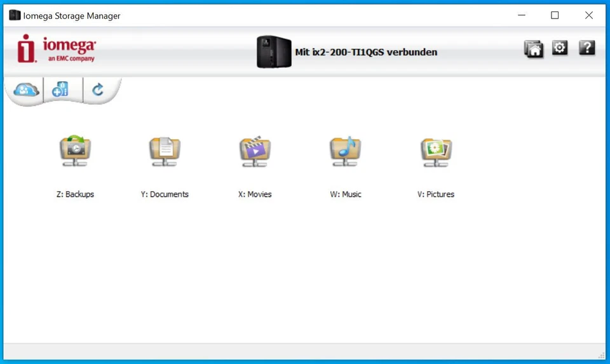Click the refresh arrow icon
Viewport: 610px width, 364px height.
point(98,90)
